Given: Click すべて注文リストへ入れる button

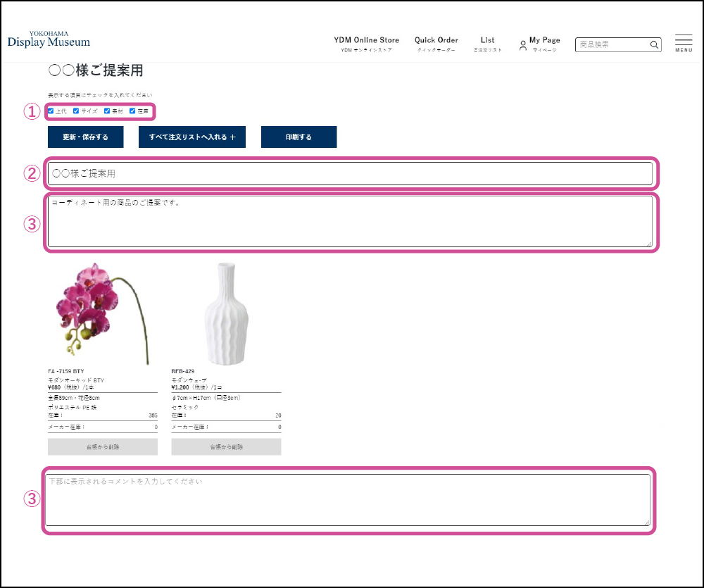Looking at the screenshot, I should pos(192,137).
